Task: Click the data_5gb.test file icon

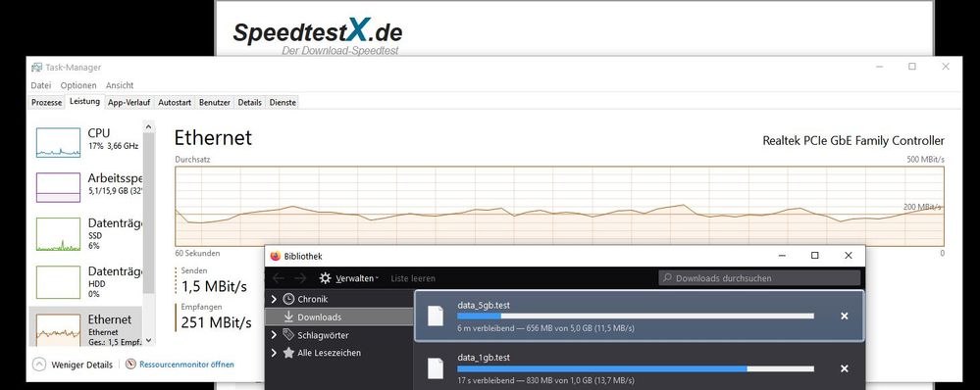Action: (436, 316)
